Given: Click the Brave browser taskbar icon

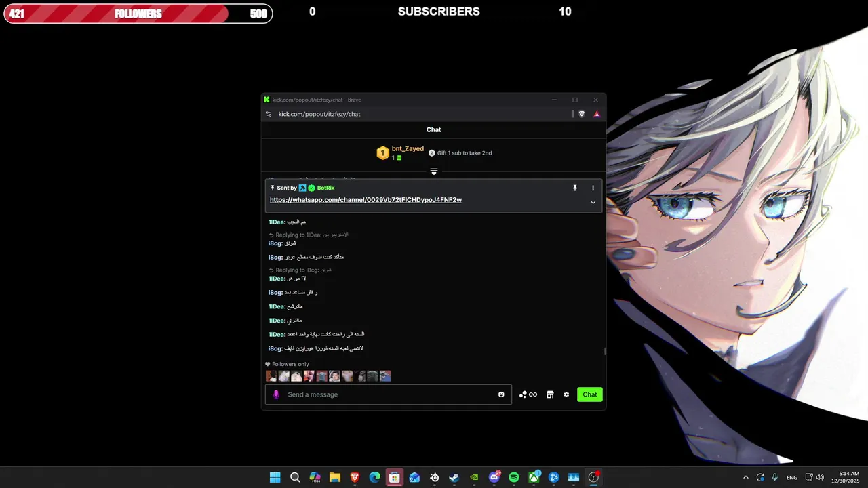Looking at the screenshot, I should point(355,477).
